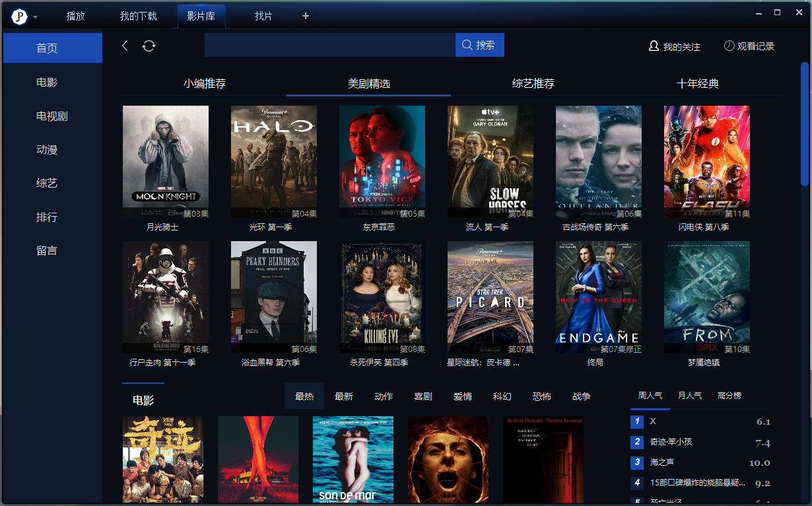The image size is (812, 506).
Task: Switch to 找片 tab
Action: click(263, 16)
